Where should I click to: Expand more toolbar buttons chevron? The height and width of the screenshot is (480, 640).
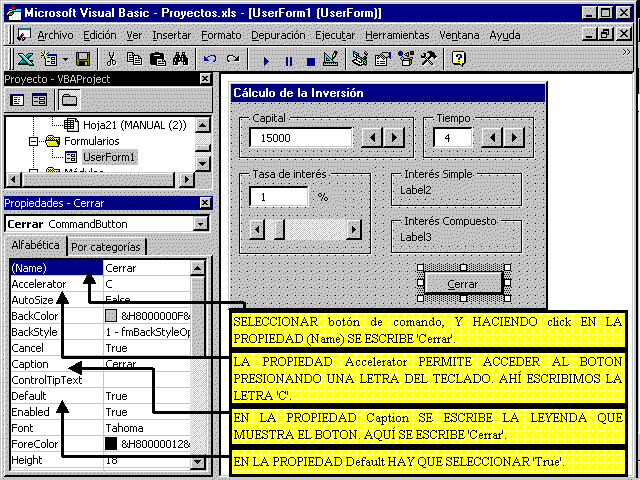(x=626, y=52)
